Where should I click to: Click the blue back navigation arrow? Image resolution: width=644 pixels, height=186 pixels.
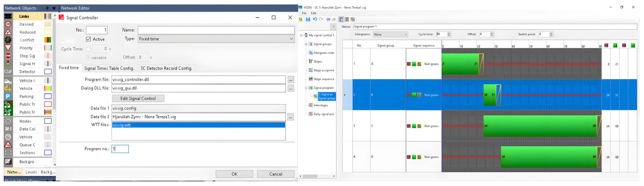328,19
